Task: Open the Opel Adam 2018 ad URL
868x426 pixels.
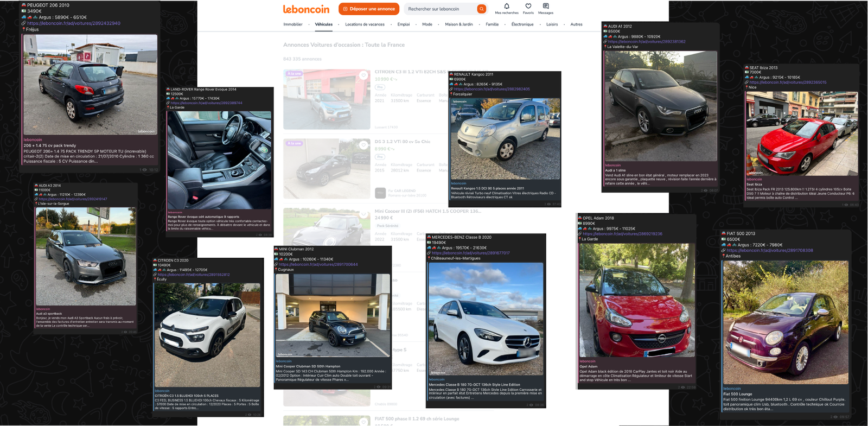Action: click(x=622, y=234)
